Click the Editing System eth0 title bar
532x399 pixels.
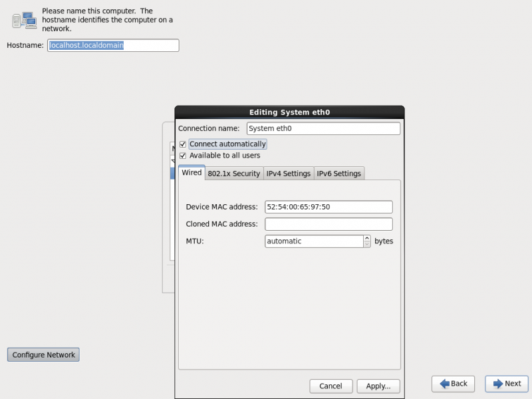click(289, 112)
